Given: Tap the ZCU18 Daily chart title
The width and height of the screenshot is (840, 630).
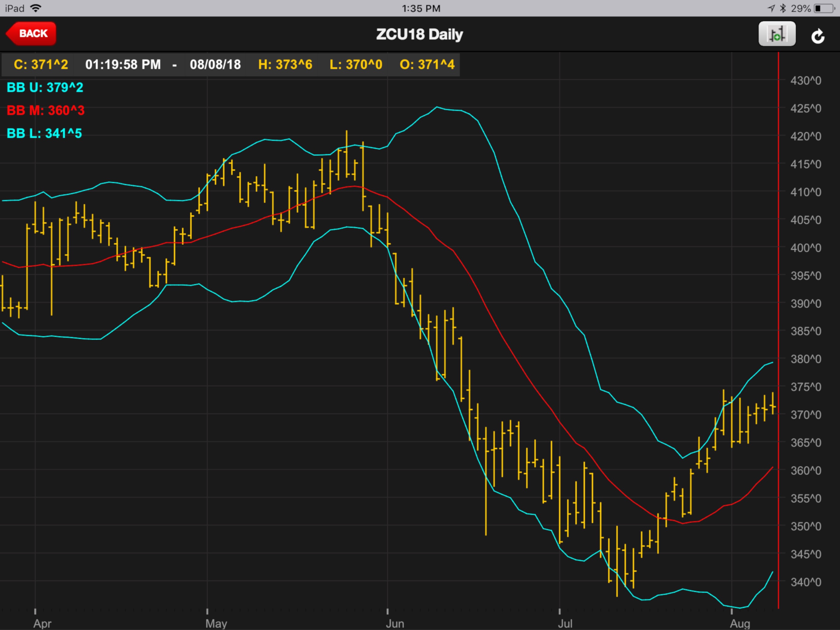Looking at the screenshot, I should pos(419,34).
